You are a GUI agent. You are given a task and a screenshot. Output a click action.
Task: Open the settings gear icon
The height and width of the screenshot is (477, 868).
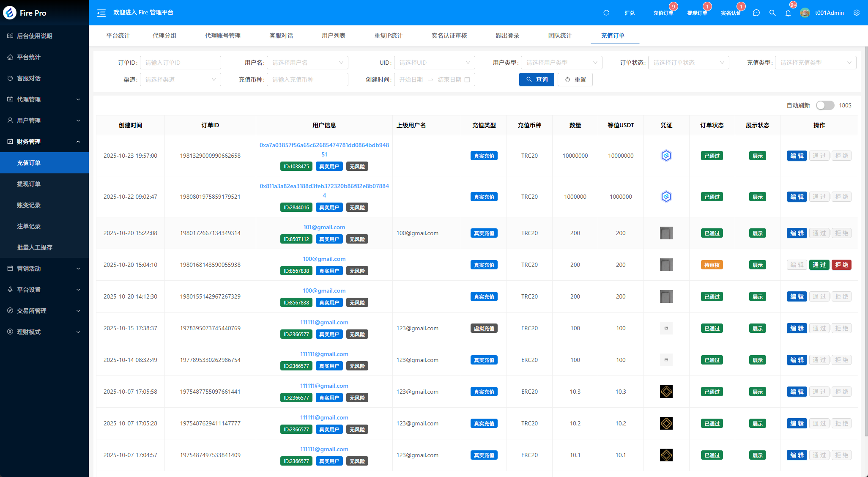(x=857, y=13)
